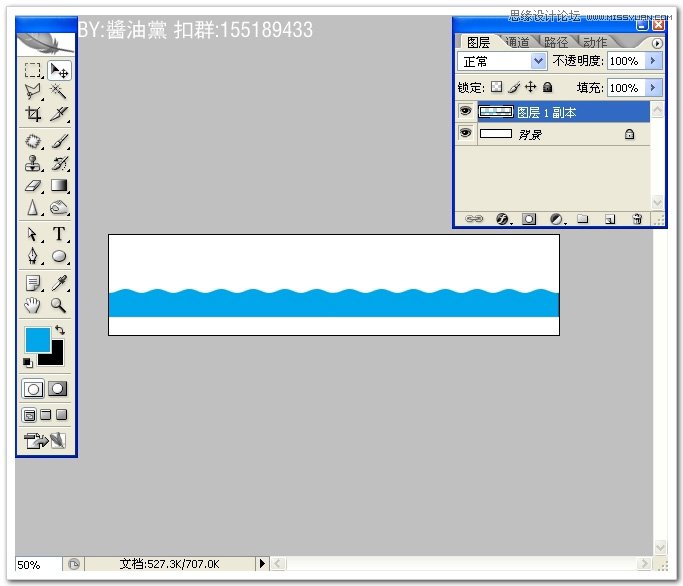Screen dimensions: 683x586
Task: Choose Standard screen mode
Action: [29, 415]
